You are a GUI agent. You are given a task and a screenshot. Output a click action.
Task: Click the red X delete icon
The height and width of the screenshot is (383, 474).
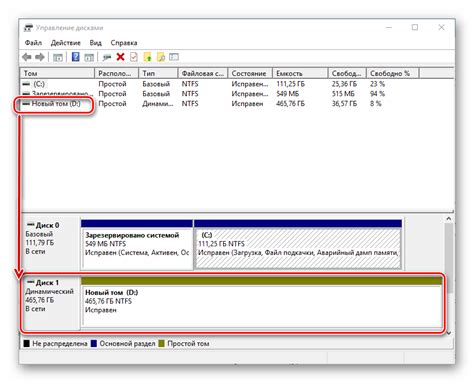pos(120,57)
